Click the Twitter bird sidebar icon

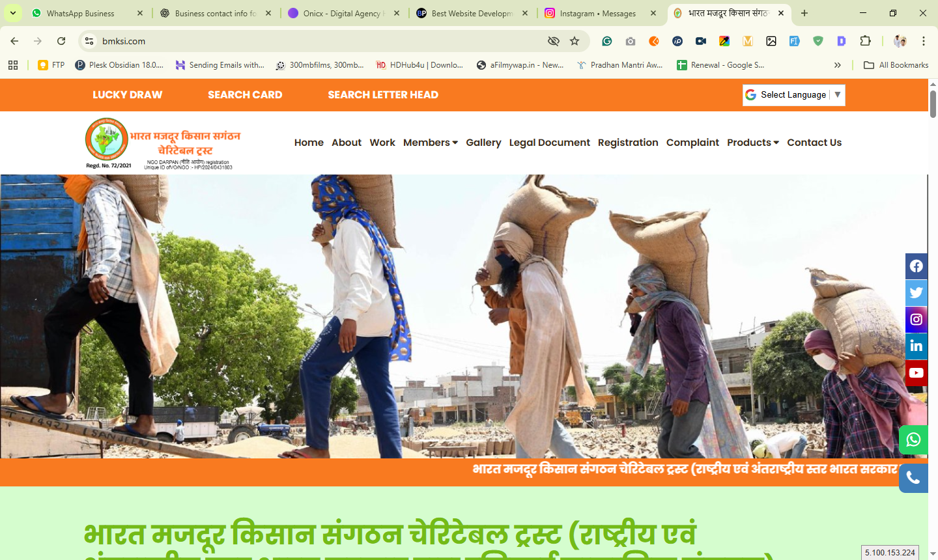pyautogui.click(x=916, y=293)
